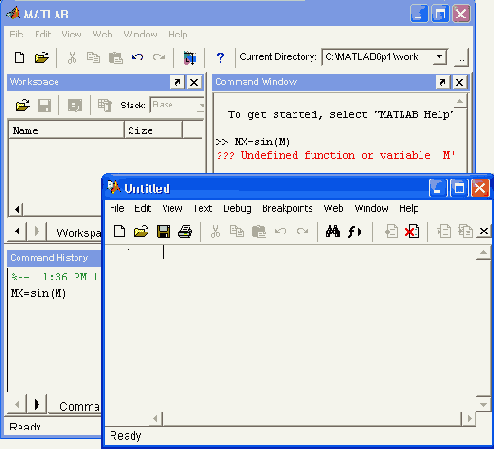Open Help menu in MATLAB main window
Image resolution: width=494 pixels, height=449 pixels.
point(178,34)
